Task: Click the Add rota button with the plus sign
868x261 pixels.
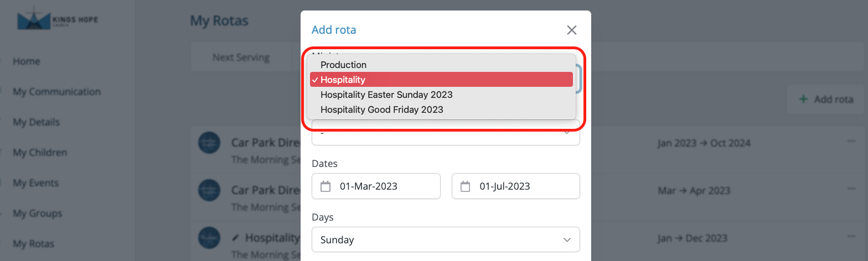Action: point(825,100)
